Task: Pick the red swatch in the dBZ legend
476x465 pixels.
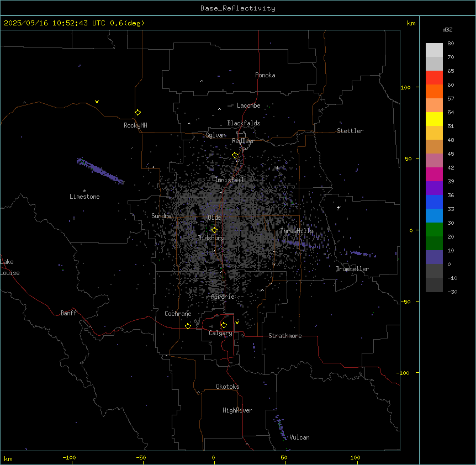Action: 434,77
